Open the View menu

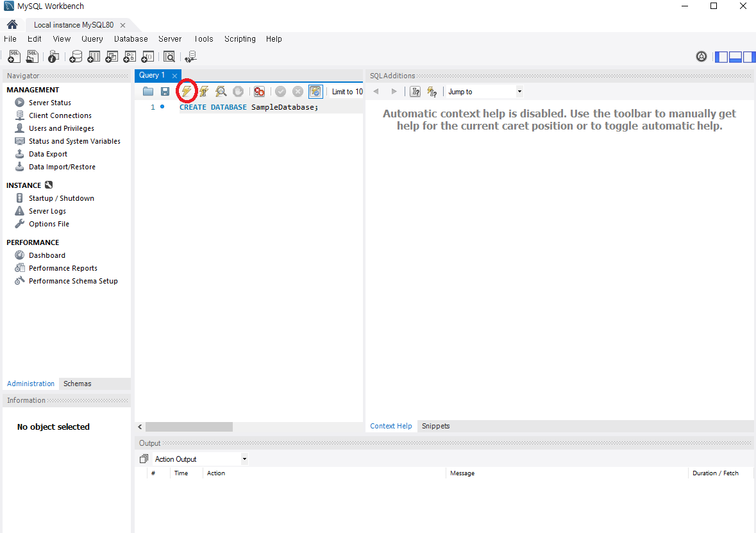62,39
